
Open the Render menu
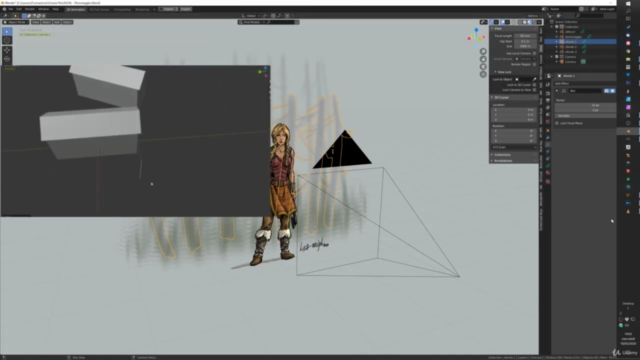pos(30,9)
